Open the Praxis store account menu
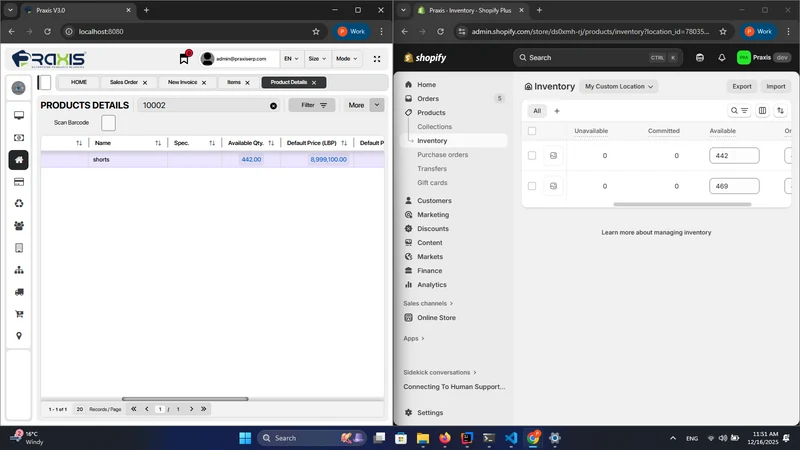 tap(763, 58)
